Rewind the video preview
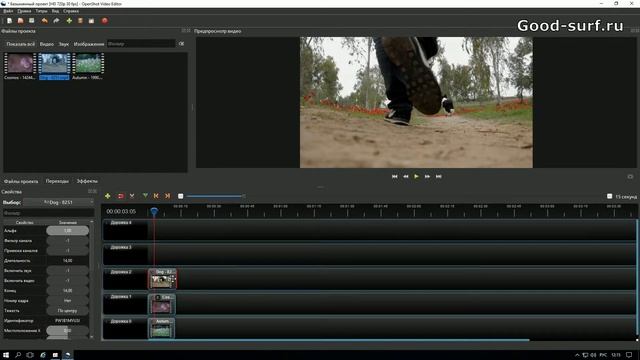Screen dimensions: 640x360 click(x=406, y=177)
